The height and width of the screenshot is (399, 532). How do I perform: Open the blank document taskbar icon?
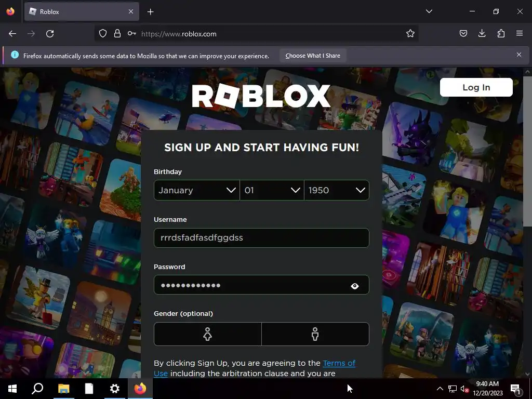coord(89,389)
